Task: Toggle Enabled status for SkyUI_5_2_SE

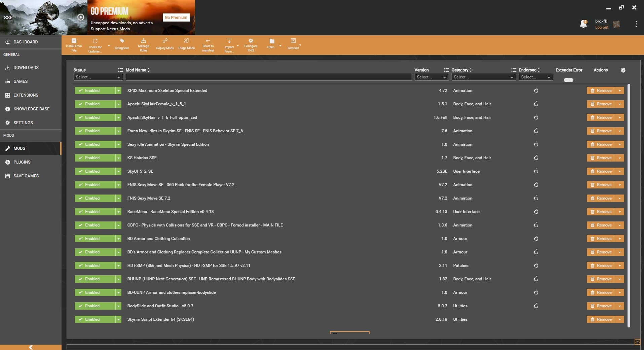Action: click(x=95, y=171)
